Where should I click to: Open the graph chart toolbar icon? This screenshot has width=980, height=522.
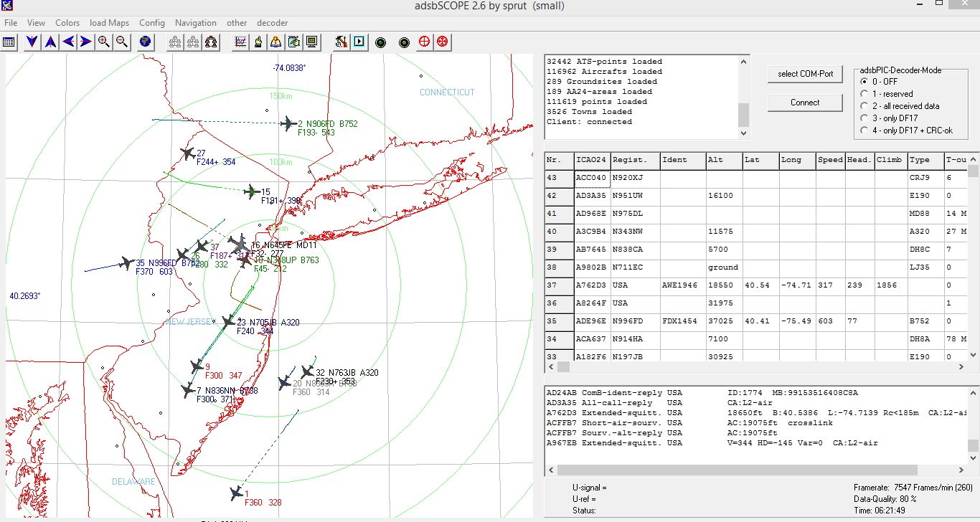click(240, 42)
